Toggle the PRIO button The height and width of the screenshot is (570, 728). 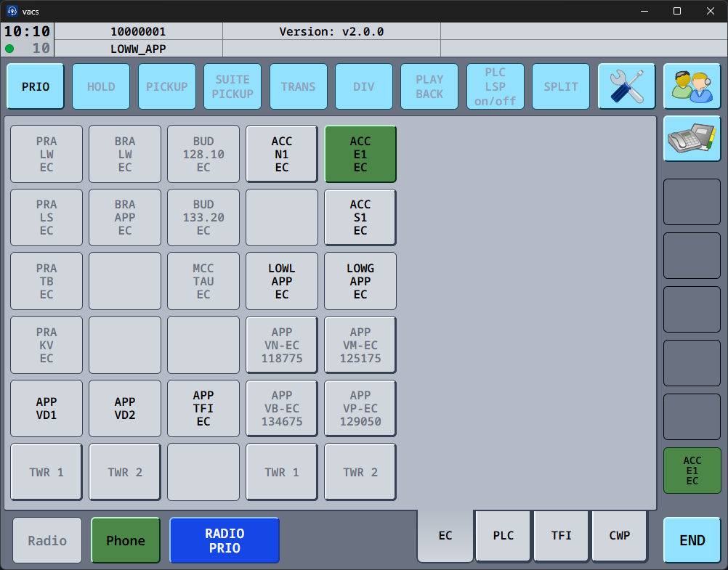36,86
